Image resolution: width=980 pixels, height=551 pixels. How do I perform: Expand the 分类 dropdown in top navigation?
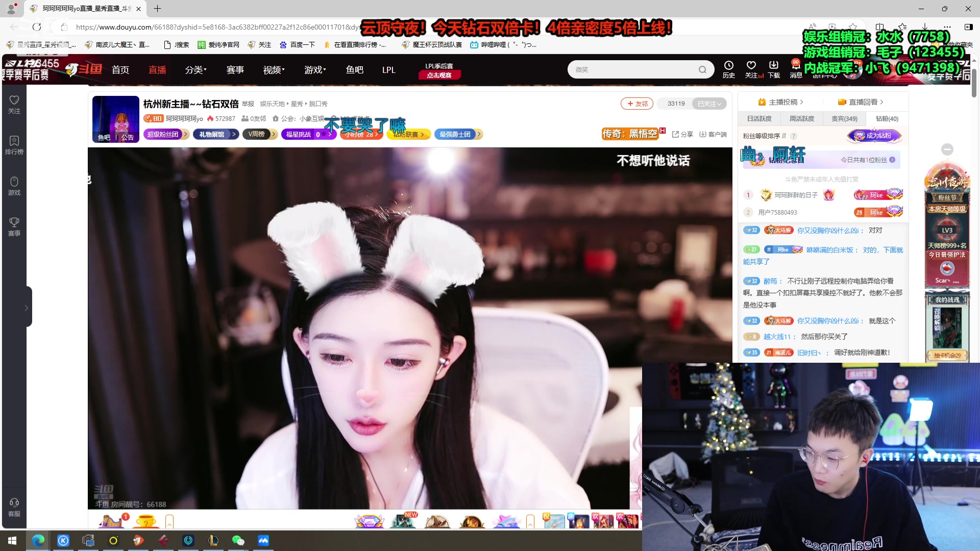[195, 70]
